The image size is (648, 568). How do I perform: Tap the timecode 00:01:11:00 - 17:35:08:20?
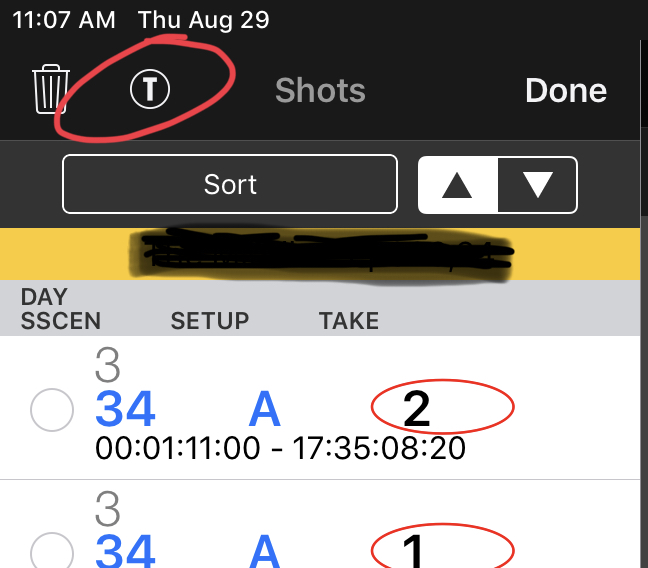coord(280,447)
